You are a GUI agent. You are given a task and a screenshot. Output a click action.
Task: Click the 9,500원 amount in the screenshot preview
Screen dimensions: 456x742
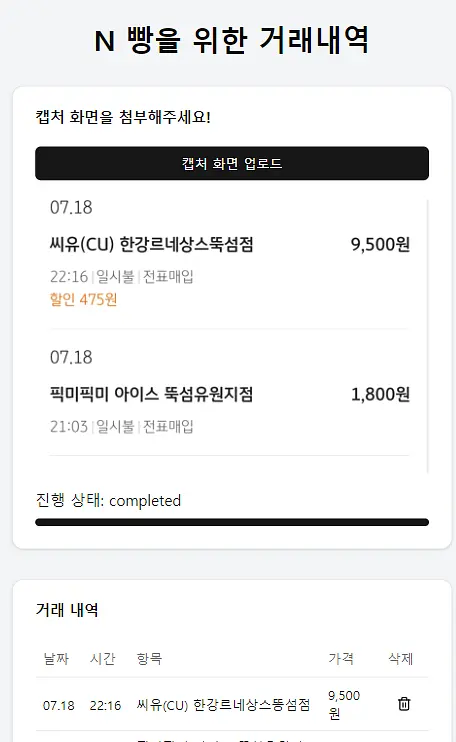click(x=380, y=244)
